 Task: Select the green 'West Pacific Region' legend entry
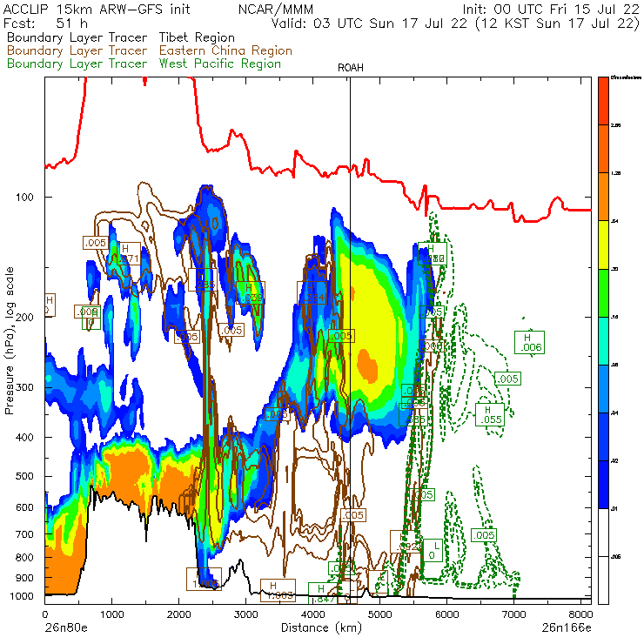(219, 64)
